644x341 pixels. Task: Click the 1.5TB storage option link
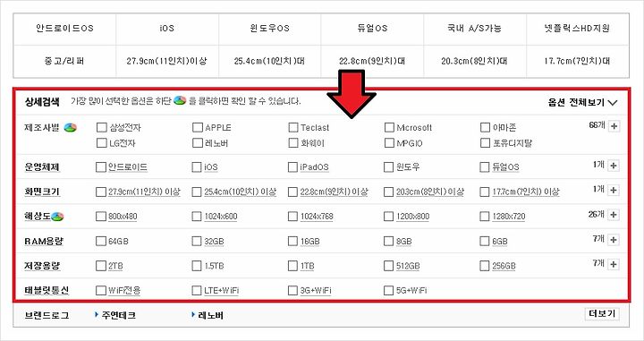215,266
